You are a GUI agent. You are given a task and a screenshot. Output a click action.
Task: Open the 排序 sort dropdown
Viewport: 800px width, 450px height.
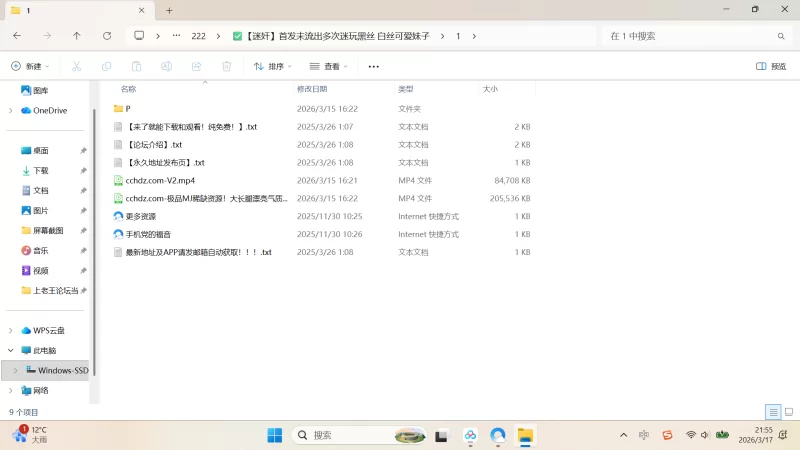[x=272, y=66]
